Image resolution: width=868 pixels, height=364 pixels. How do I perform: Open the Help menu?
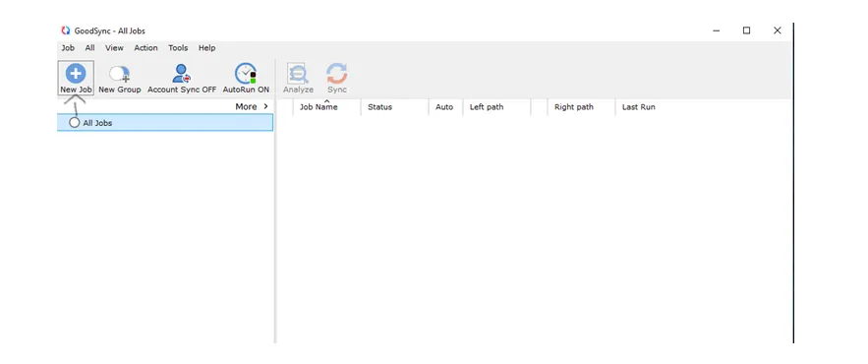(207, 48)
